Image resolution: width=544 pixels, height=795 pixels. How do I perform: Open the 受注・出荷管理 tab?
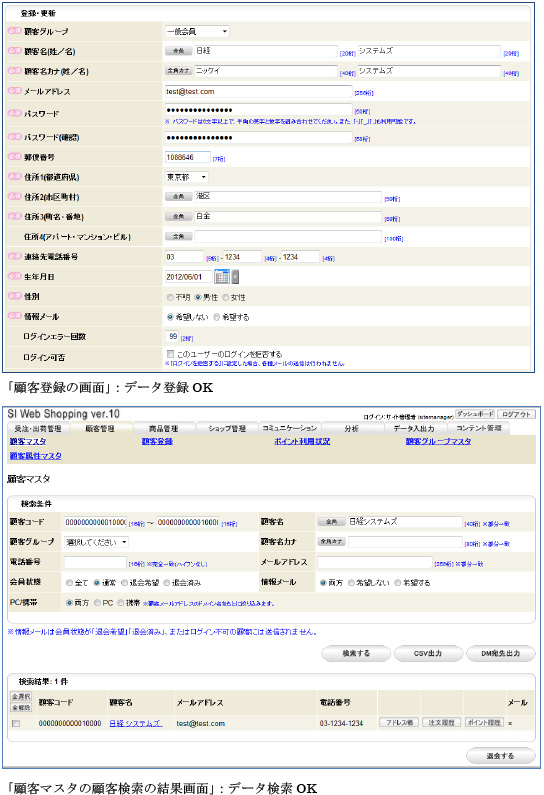point(38,428)
